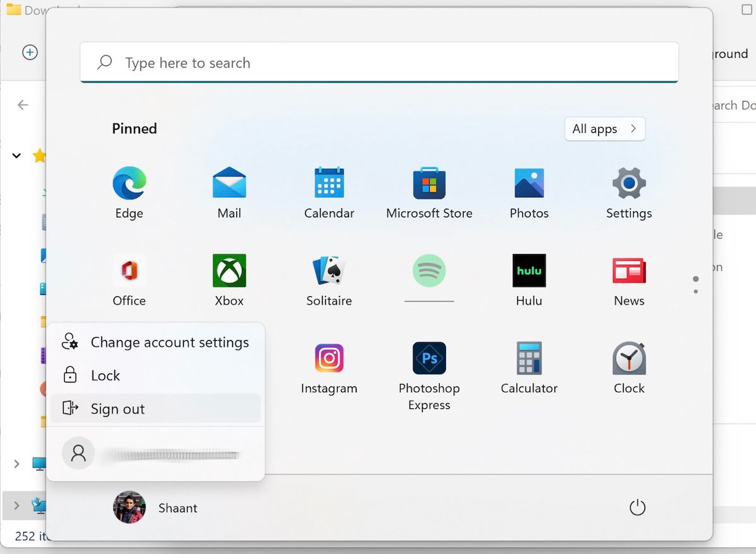Viewport: 756px width, 554px height.
Task: Expand the Network tree item
Action: click(16, 505)
